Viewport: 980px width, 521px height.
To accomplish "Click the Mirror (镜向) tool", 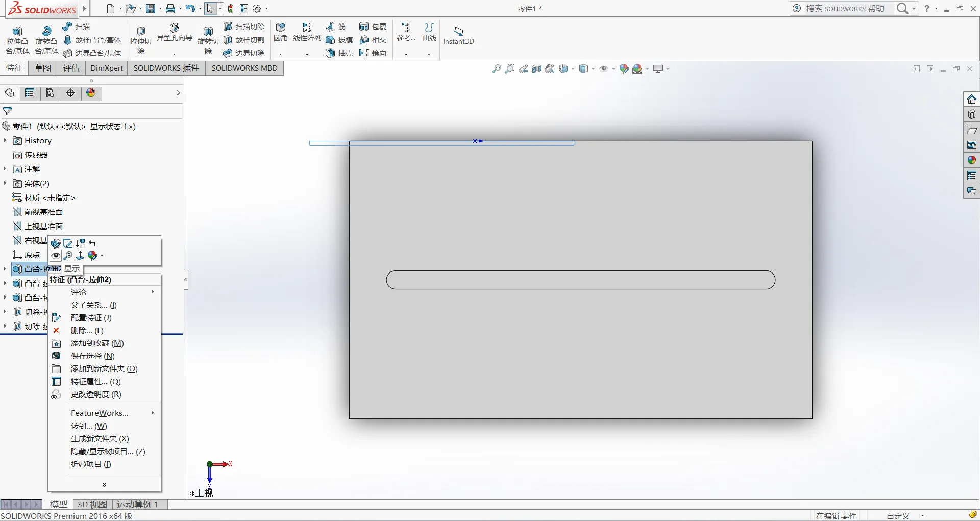I will point(373,53).
